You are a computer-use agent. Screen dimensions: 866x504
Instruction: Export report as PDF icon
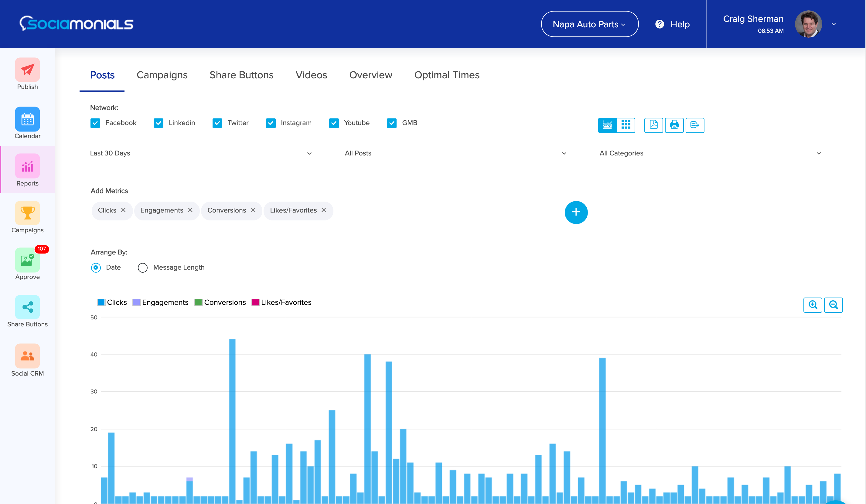pos(653,125)
